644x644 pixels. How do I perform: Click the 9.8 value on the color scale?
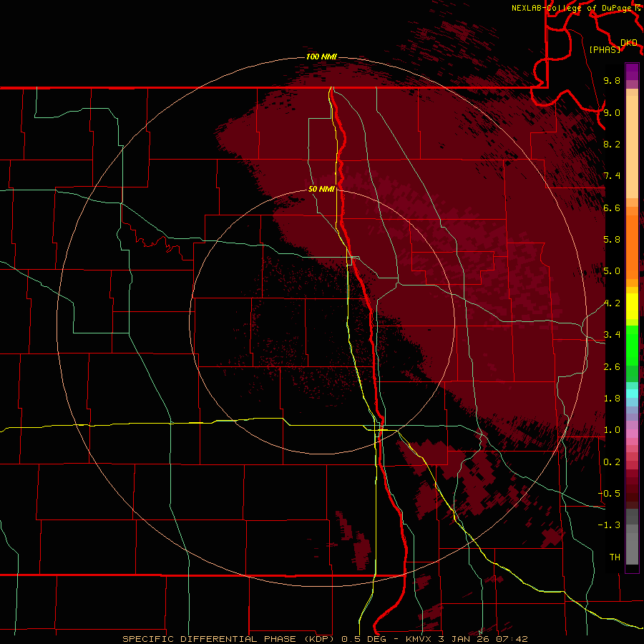pyautogui.click(x=612, y=81)
